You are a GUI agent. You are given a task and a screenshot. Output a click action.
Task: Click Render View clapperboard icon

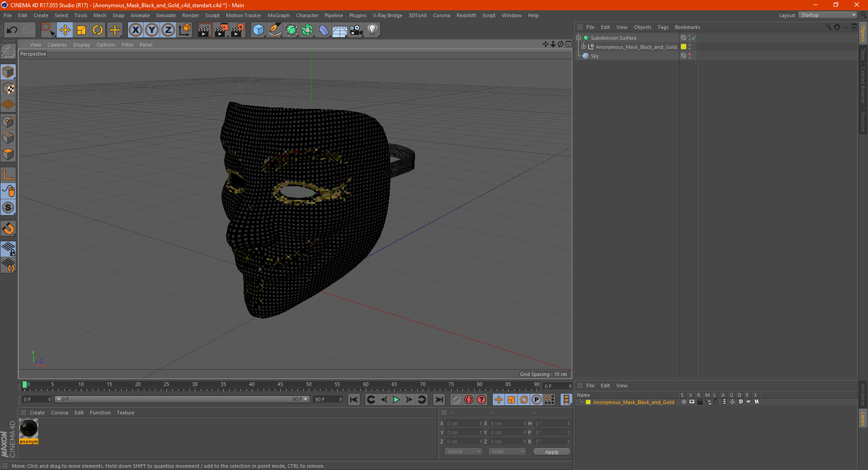[204, 30]
